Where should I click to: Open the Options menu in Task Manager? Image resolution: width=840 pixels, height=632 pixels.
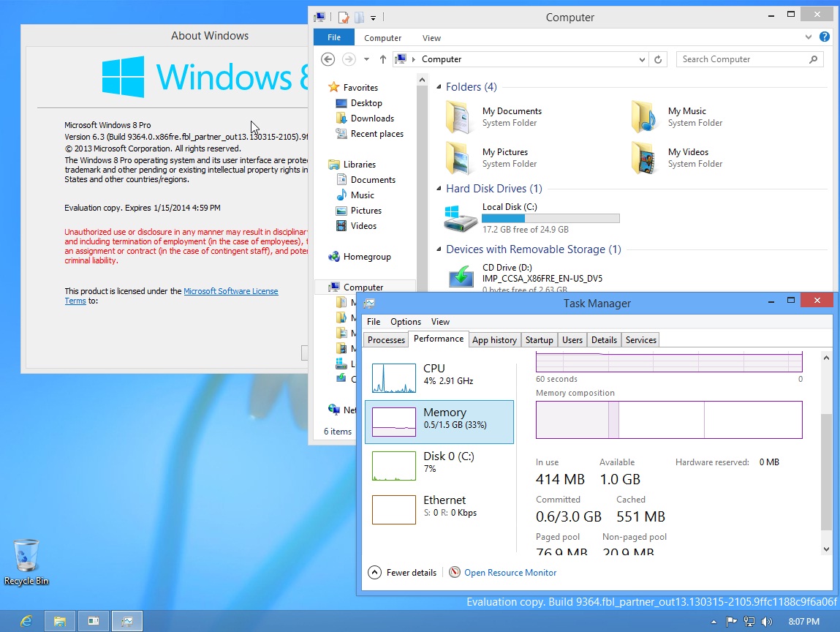click(406, 322)
